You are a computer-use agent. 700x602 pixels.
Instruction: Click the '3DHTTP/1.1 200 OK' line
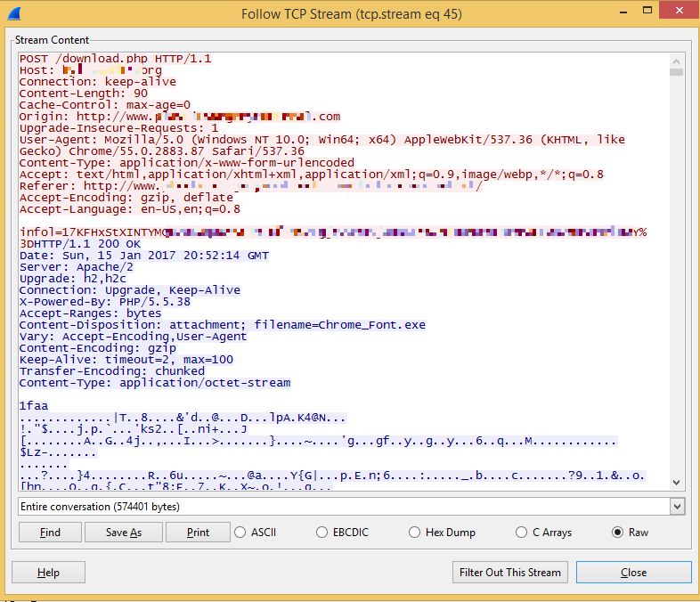(80, 244)
